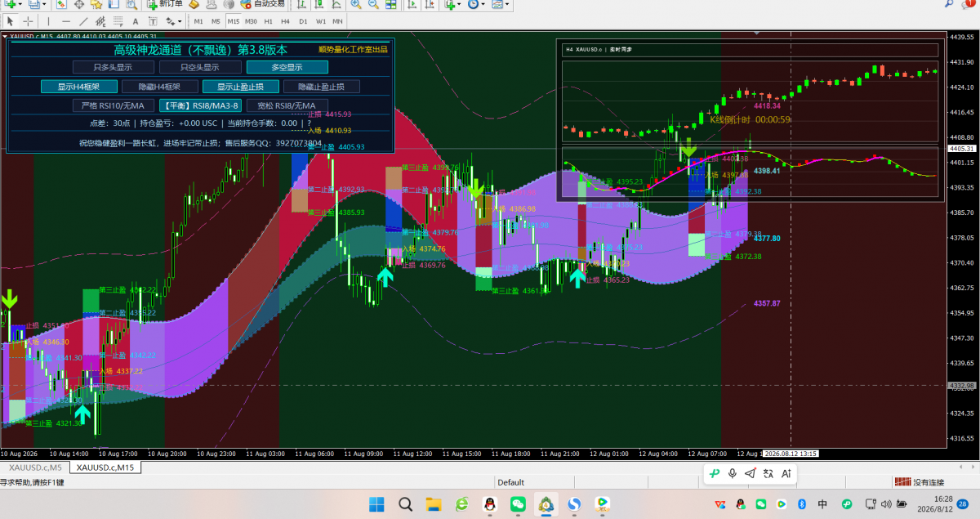Open the Data Window crosshair-target icon
This screenshot has height=519, width=980.
coord(79,6)
